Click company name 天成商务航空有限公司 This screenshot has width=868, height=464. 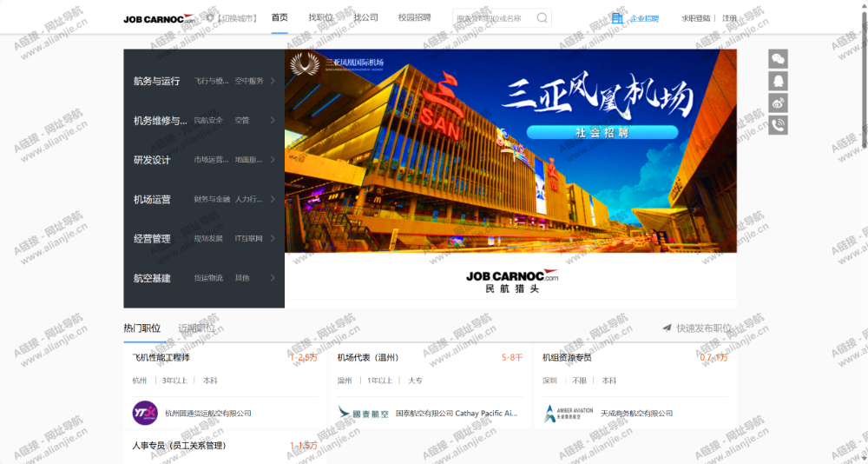637,413
